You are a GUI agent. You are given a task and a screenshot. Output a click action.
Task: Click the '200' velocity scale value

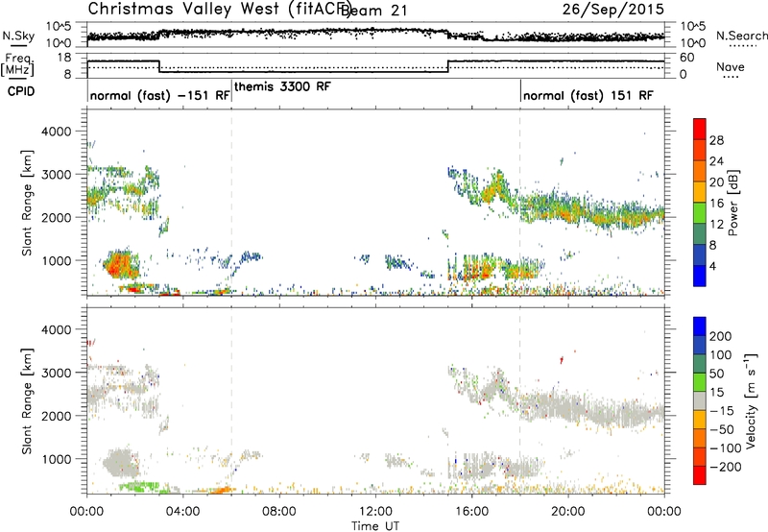721,336
